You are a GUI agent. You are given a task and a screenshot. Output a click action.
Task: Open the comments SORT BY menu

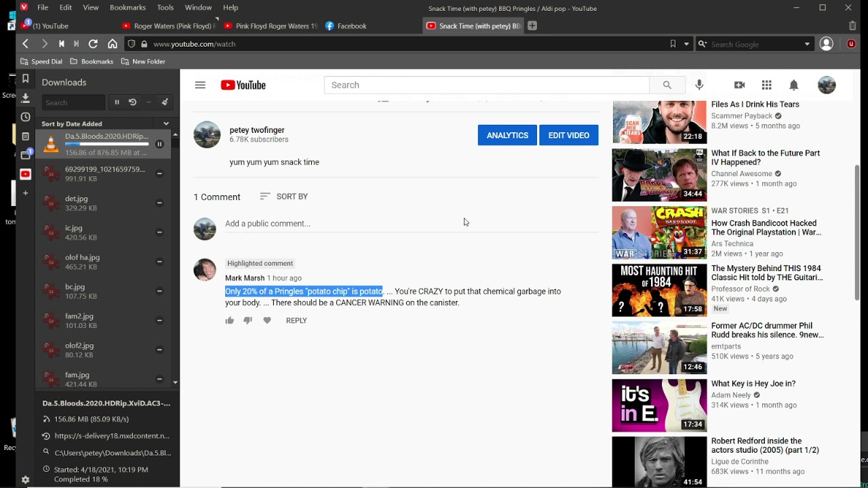283,197
